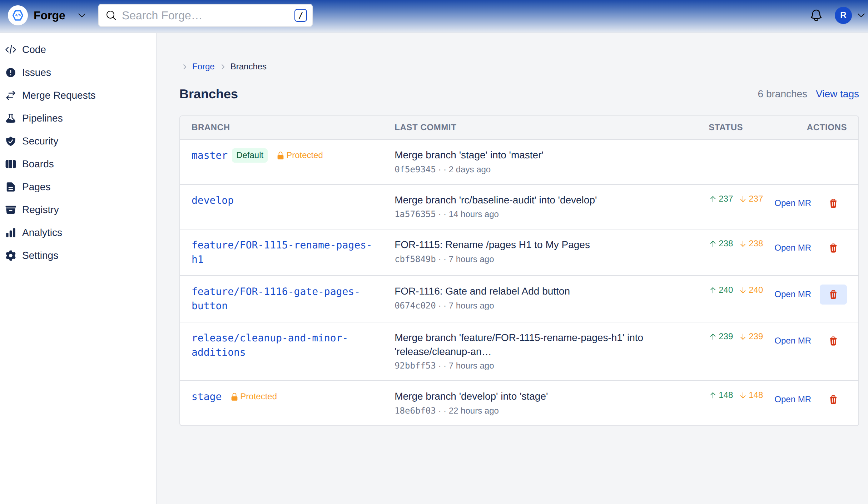This screenshot has width=868, height=504.
Task: Click commit hash 18e6bf03
Action: coord(415,411)
